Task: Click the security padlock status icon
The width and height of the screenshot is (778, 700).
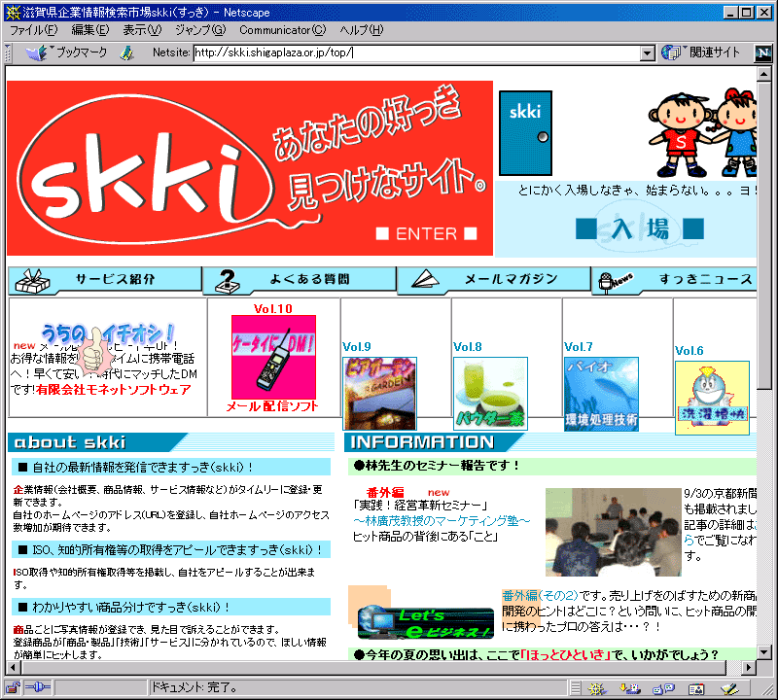Action: [x=13, y=688]
